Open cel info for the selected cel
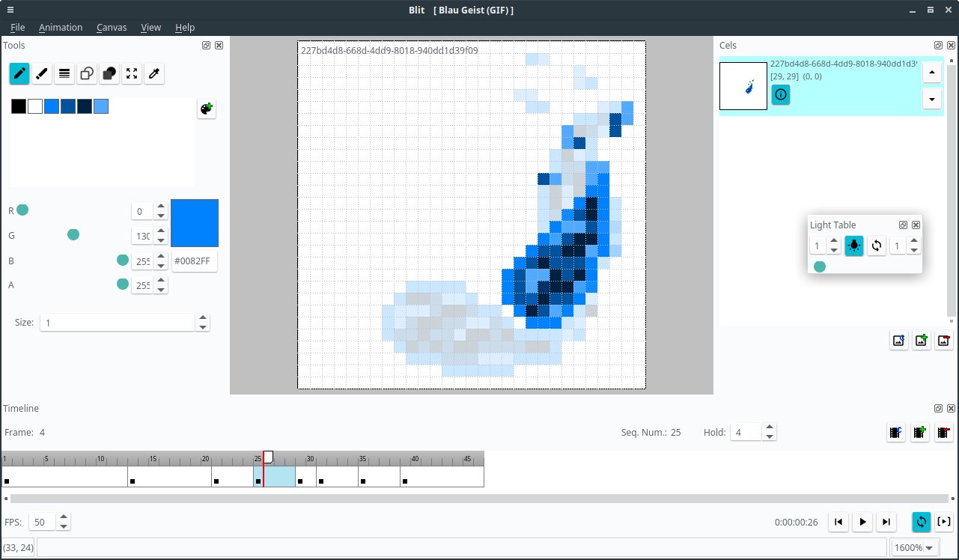Image resolution: width=959 pixels, height=560 pixels. pos(781,94)
